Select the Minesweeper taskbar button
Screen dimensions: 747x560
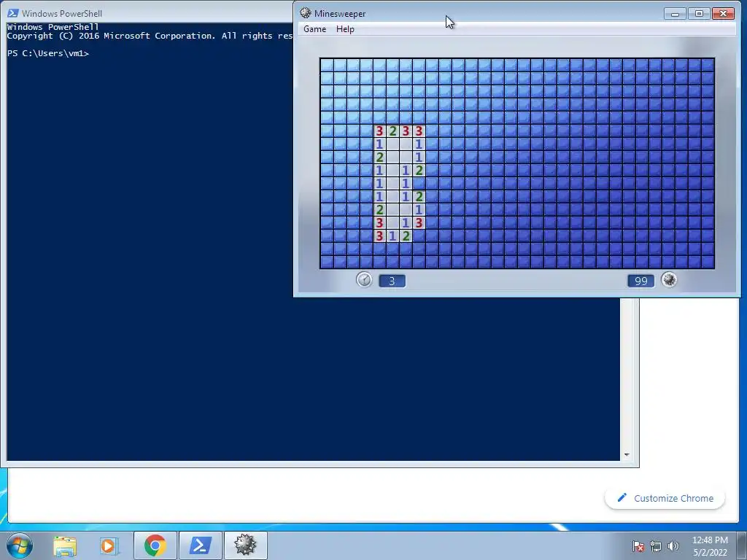(245, 545)
